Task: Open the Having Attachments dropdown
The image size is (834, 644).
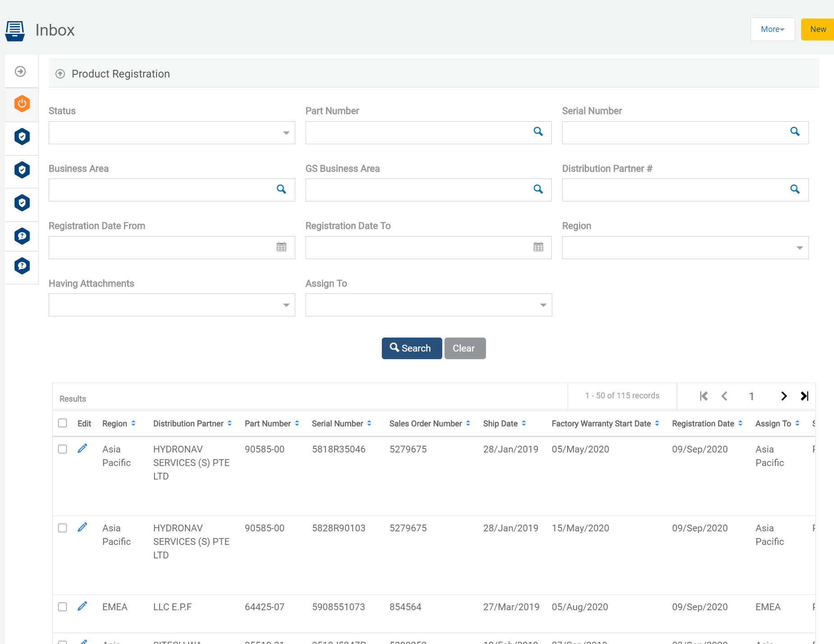Action: [x=172, y=305]
